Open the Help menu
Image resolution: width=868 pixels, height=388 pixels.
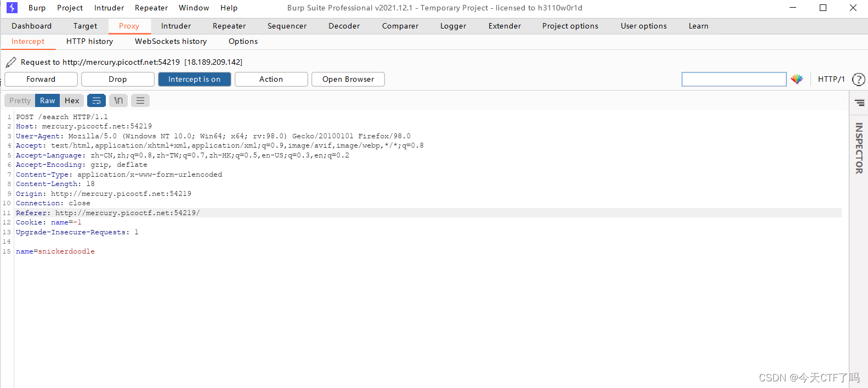pyautogui.click(x=229, y=8)
